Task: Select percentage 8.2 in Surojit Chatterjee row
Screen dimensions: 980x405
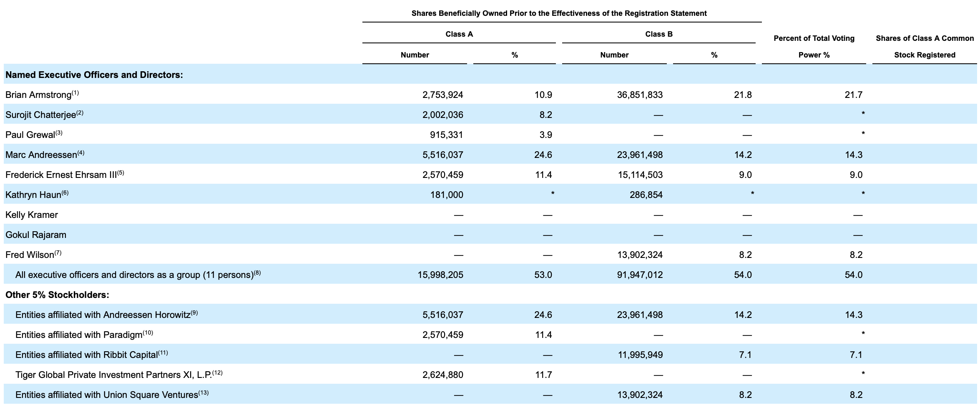Action: tap(546, 115)
